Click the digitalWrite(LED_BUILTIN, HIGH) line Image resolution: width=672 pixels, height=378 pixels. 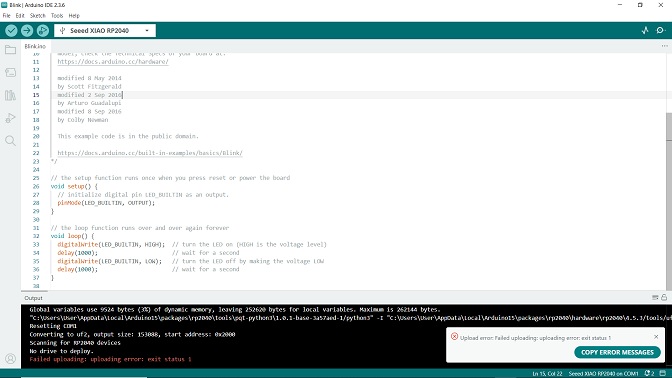111,244
